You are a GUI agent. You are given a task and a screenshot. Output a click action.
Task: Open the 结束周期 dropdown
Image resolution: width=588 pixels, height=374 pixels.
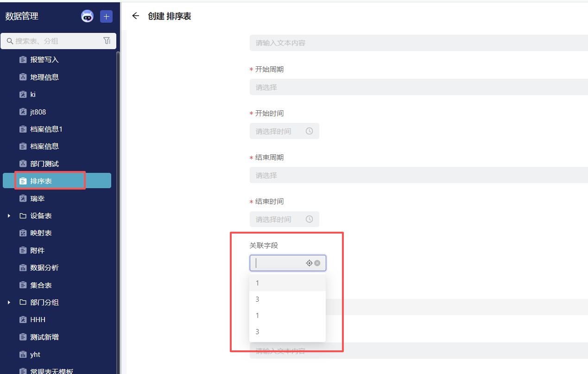tap(418, 175)
